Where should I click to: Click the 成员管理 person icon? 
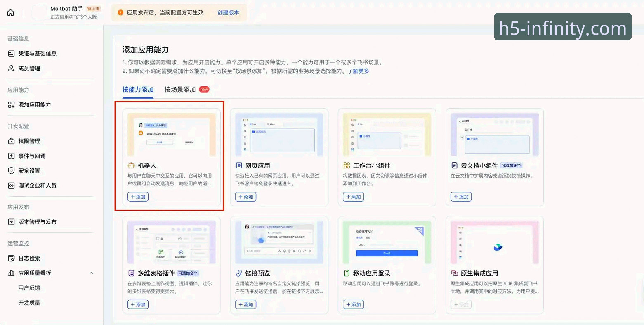point(11,69)
